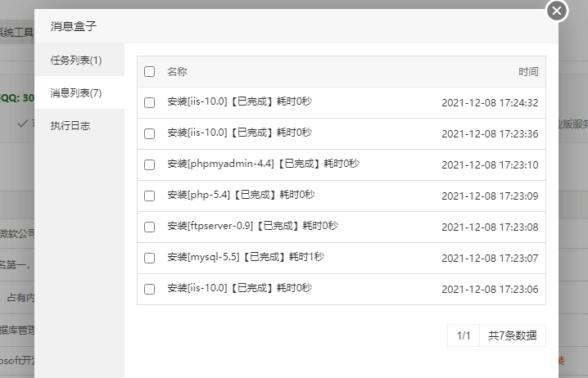Click the 共7条数据 total count label
Viewport: 588px width, 378px height.
(x=513, y=335)
